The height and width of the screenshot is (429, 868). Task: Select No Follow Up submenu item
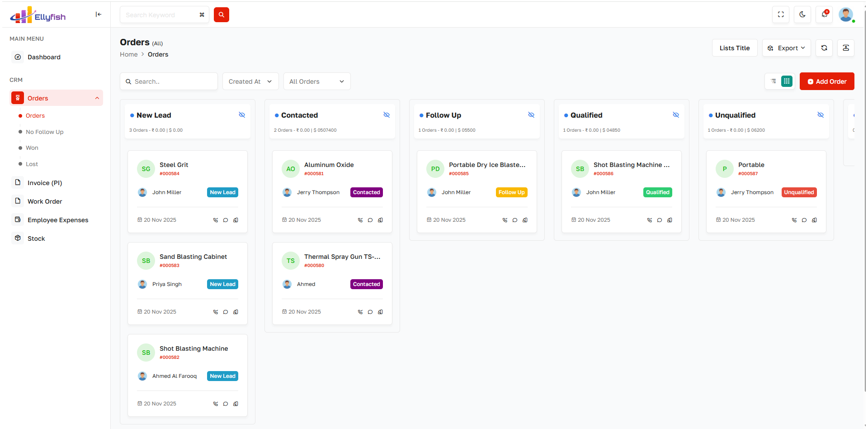pyautogui.click(x=44, y=132)
